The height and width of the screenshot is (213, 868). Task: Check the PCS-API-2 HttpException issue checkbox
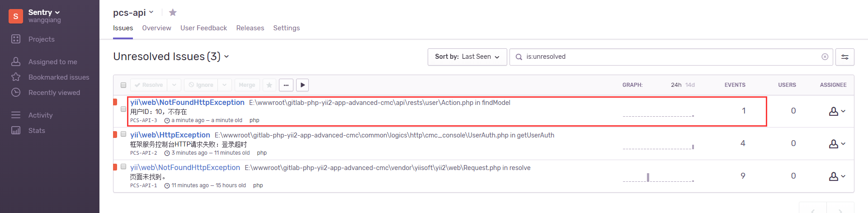pyautogui.click(x=123, y=134)
